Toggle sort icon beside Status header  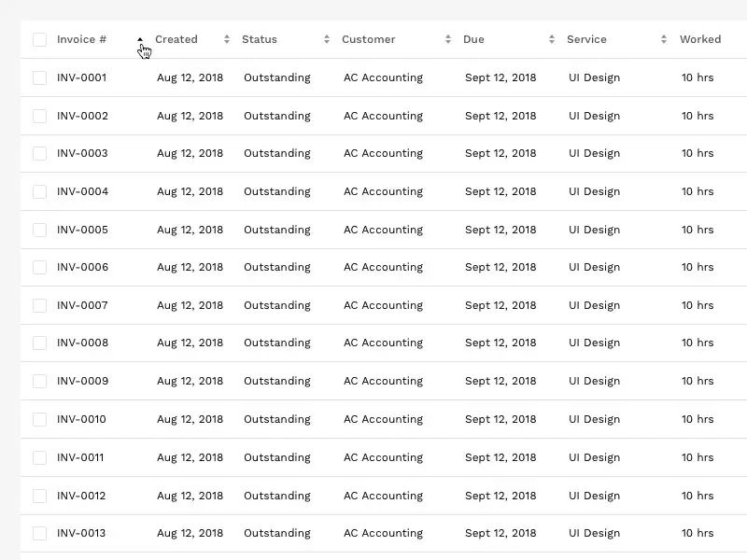click(327, 39)
